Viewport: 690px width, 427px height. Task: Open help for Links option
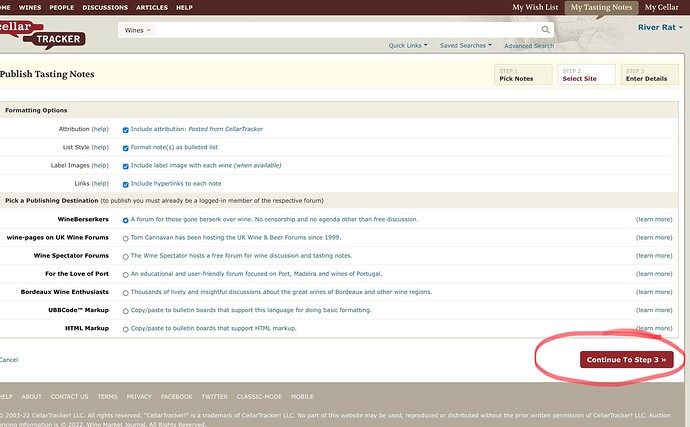pyautogui.click(x=100, y=184)
